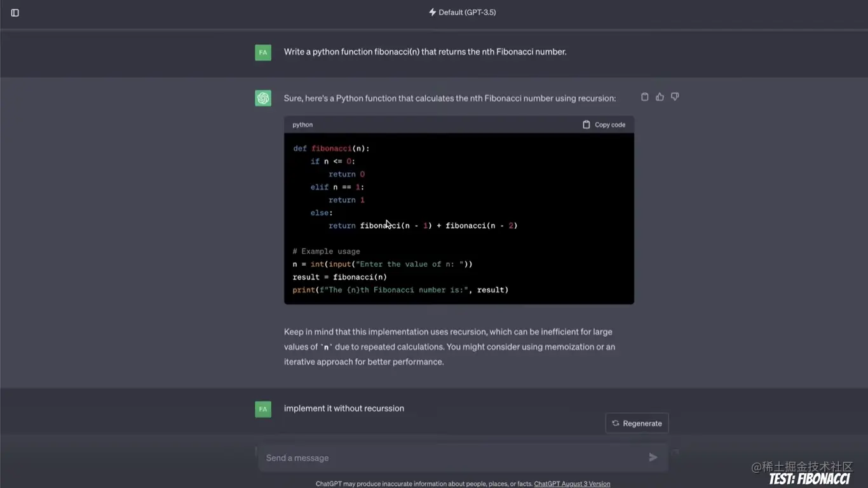
Task: Open the ChatGPT August 3 Version link
Action: 572,484
